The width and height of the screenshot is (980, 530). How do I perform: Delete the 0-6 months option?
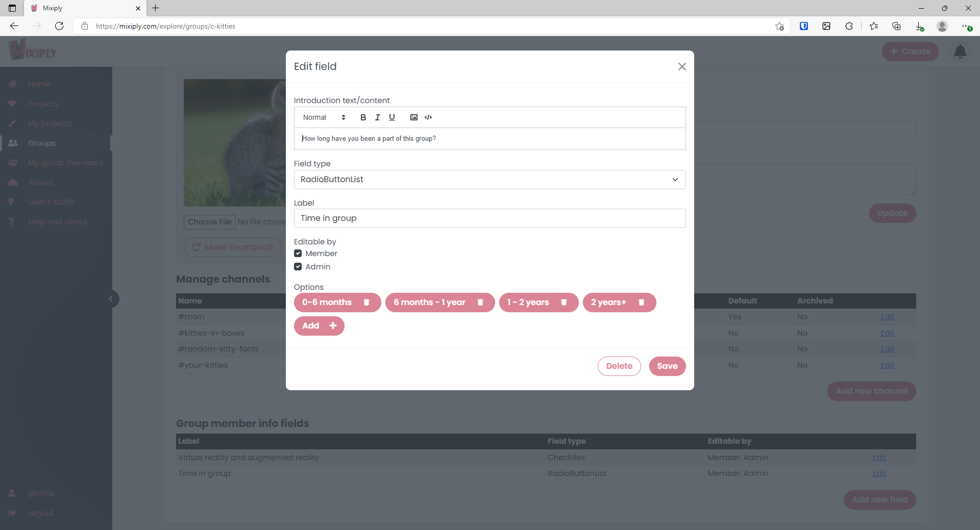(366, 302)
